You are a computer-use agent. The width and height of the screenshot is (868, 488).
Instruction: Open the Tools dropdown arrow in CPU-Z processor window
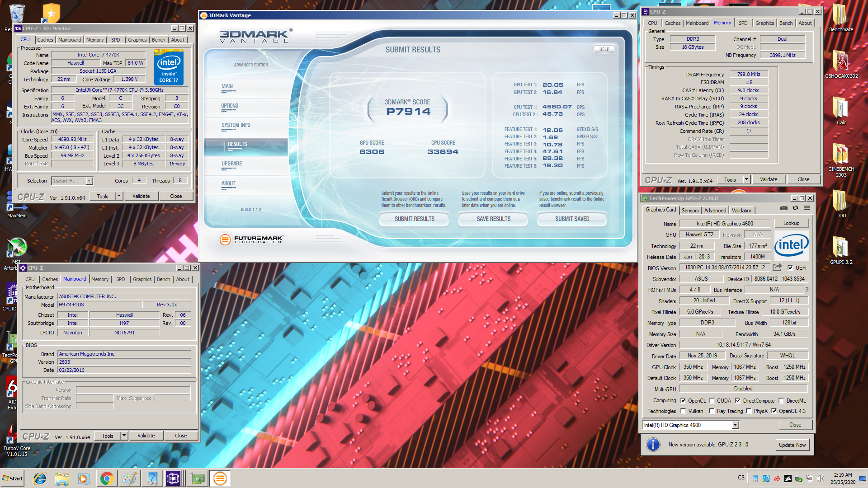pos(119,196)
